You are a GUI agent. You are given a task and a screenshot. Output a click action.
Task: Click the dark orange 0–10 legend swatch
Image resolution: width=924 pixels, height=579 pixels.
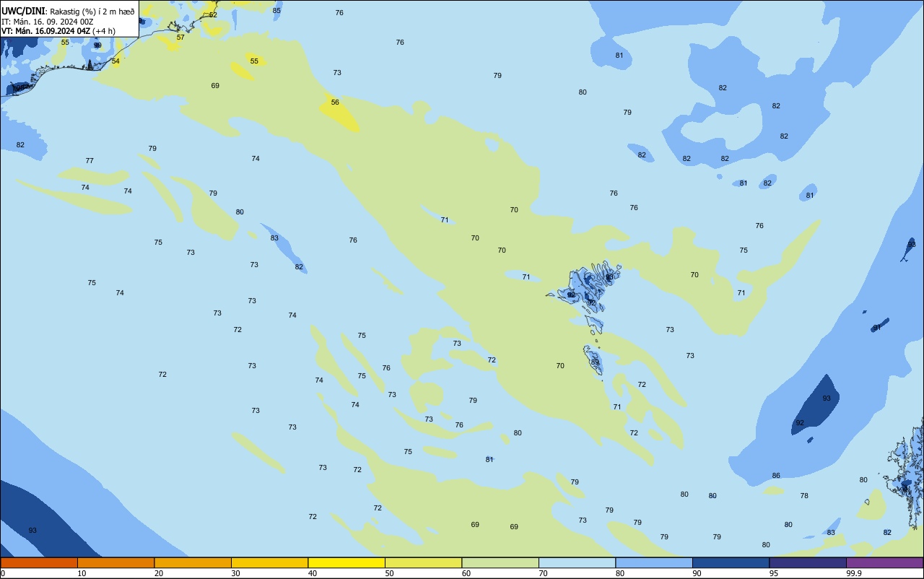coord(39,562)
